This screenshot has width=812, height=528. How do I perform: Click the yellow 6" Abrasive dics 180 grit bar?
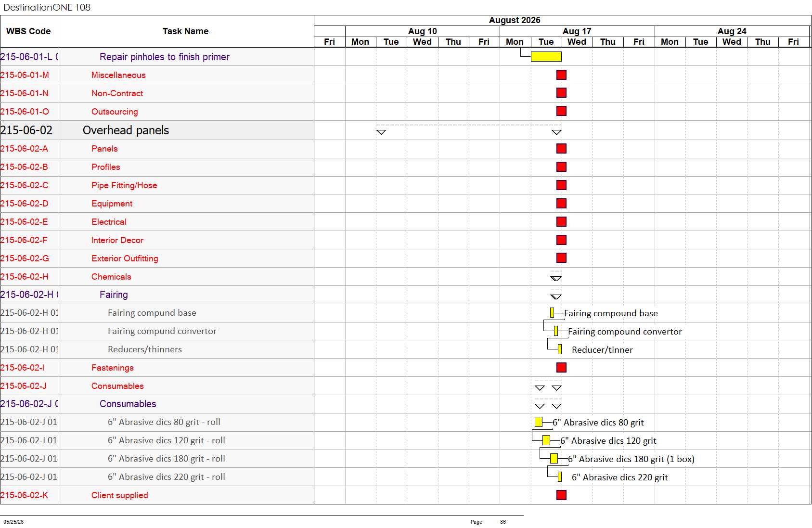[554, 459]
